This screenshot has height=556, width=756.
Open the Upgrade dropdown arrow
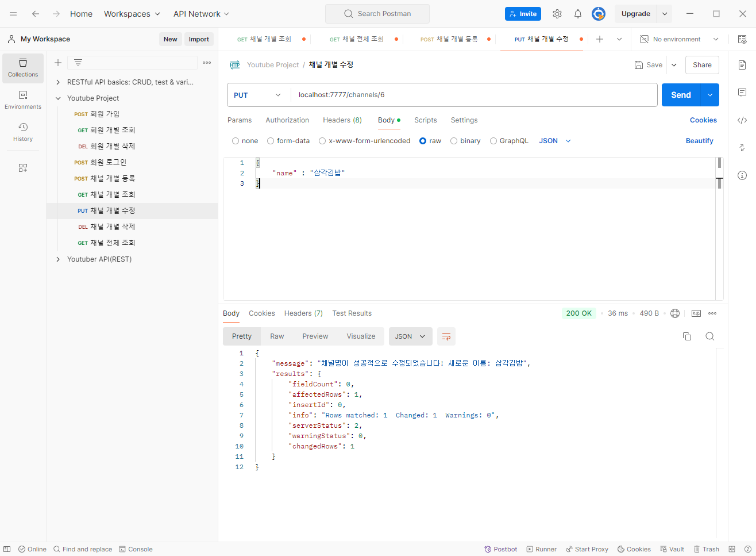tap(665, 14)
